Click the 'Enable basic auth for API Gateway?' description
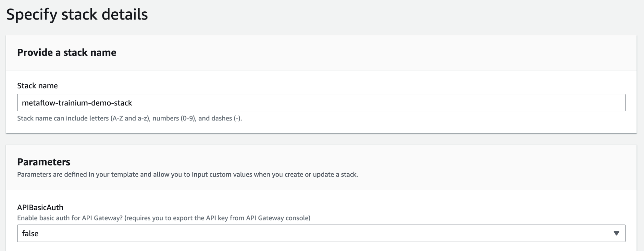Image resolution: width=644 pixels, height=251 pixels. tap(164, 218)
